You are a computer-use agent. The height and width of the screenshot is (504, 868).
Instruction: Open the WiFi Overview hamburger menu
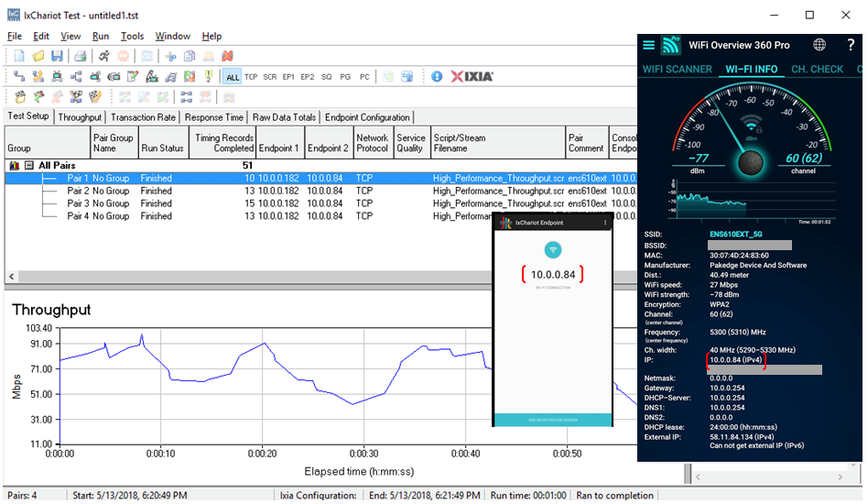click(649, 45)
